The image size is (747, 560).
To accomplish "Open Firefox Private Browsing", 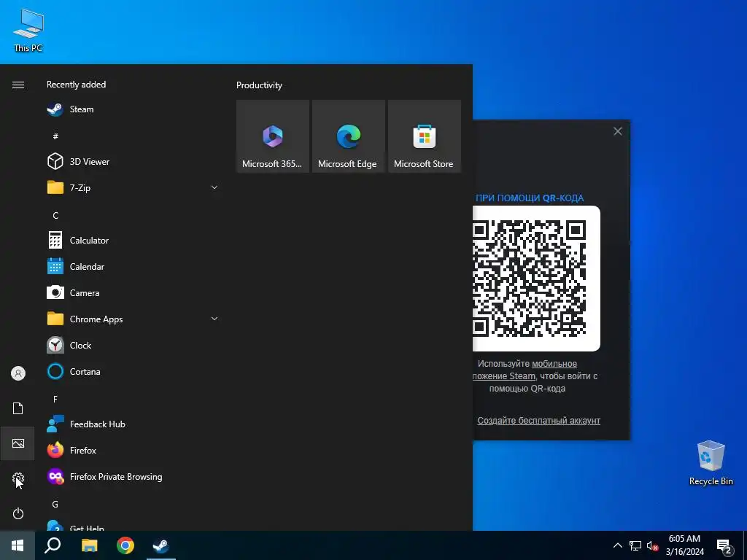I will tap(133, 476).
